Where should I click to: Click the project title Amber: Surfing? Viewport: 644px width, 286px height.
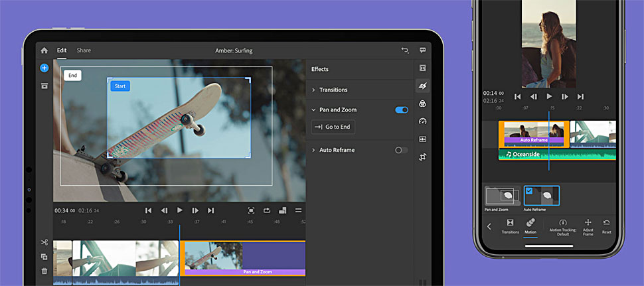[x=234, y=51]
